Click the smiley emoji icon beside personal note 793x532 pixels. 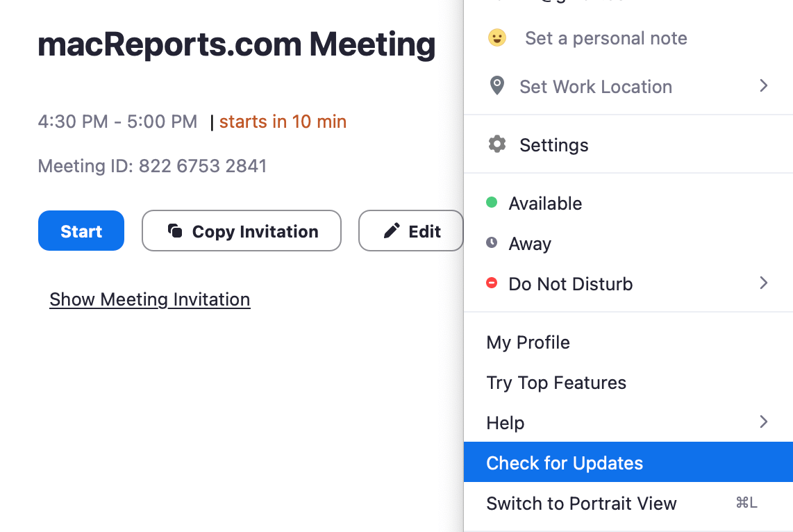point(496,38)
